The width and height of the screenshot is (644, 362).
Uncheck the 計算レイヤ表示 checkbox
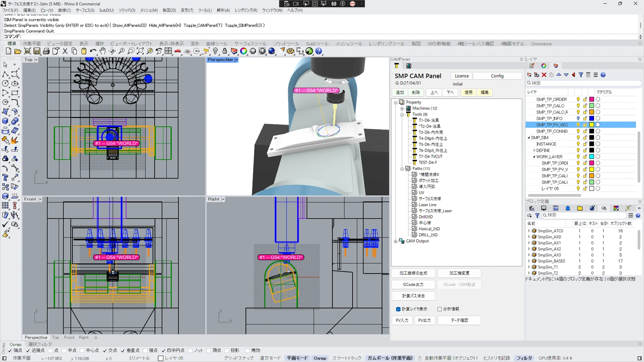point(398,309)
